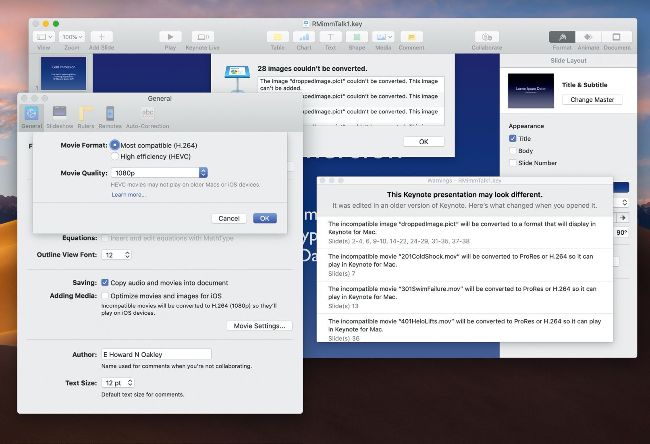
Task: Click the Movie Settings button
Action: tap(259, 325)
